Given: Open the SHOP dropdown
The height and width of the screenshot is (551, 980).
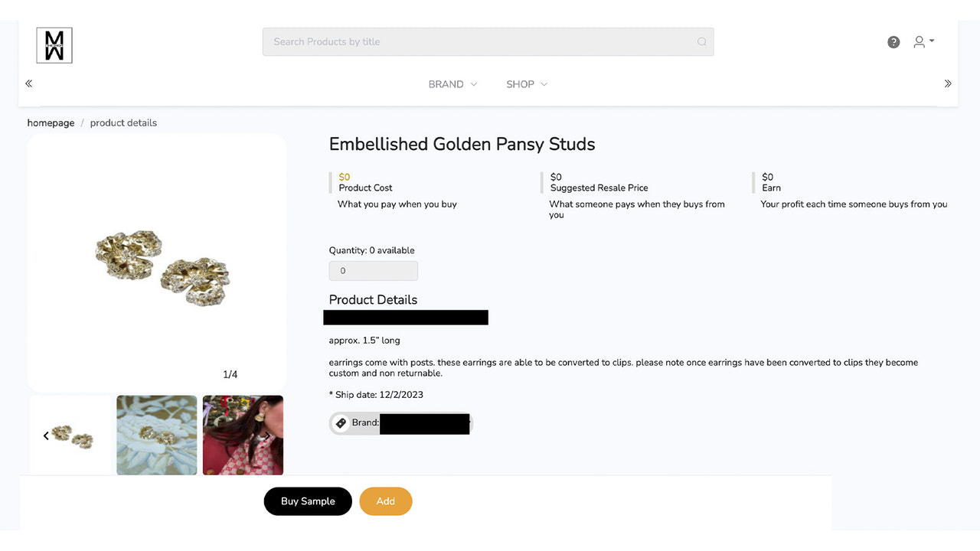Looking at the screenshot, I should point(526,84).
